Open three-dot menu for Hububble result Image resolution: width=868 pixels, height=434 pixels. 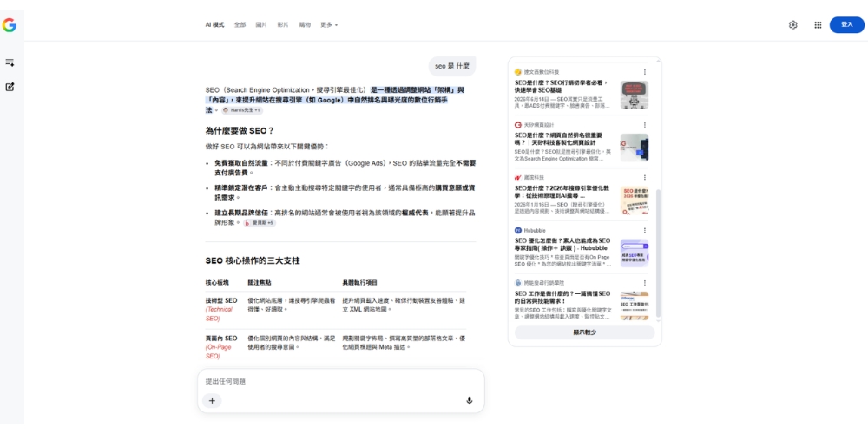coord(644,230)
